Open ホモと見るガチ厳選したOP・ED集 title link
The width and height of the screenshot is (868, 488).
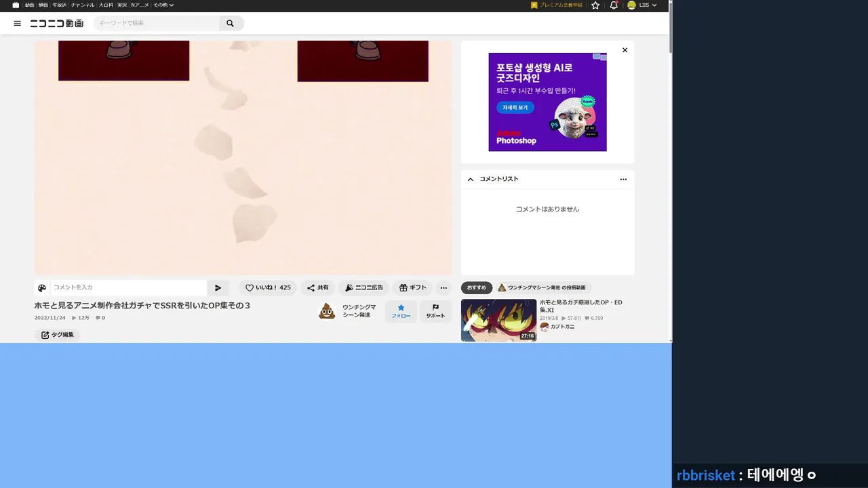pos(581,306)
